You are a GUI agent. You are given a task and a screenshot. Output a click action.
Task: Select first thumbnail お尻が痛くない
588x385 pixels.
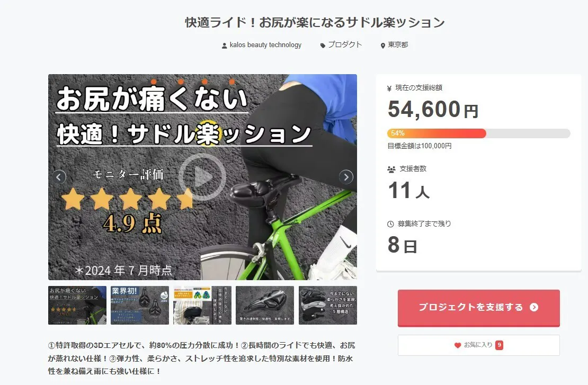click(x=77, y=305)
